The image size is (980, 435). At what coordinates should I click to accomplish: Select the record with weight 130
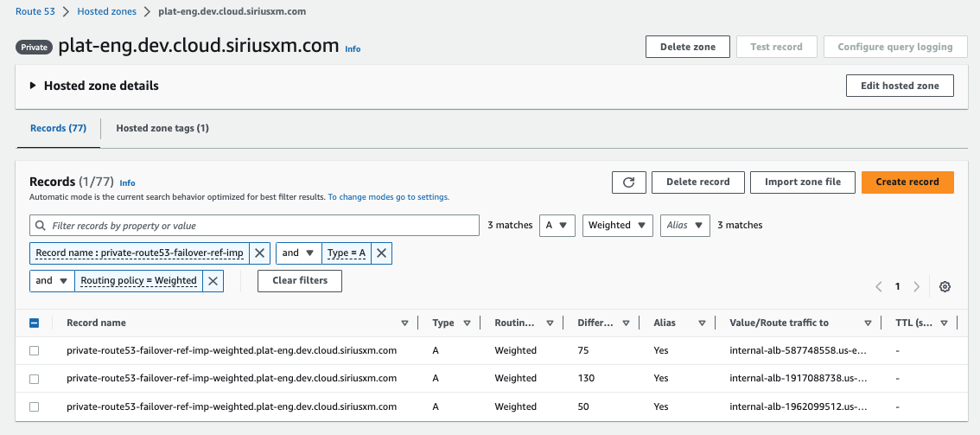35,379
